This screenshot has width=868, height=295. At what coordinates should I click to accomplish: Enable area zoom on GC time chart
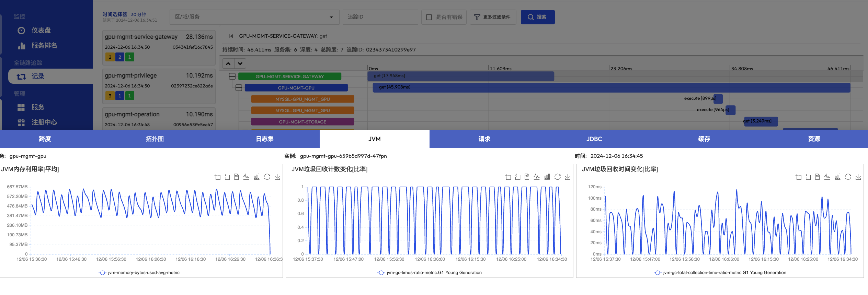click(x=798, y=177)
